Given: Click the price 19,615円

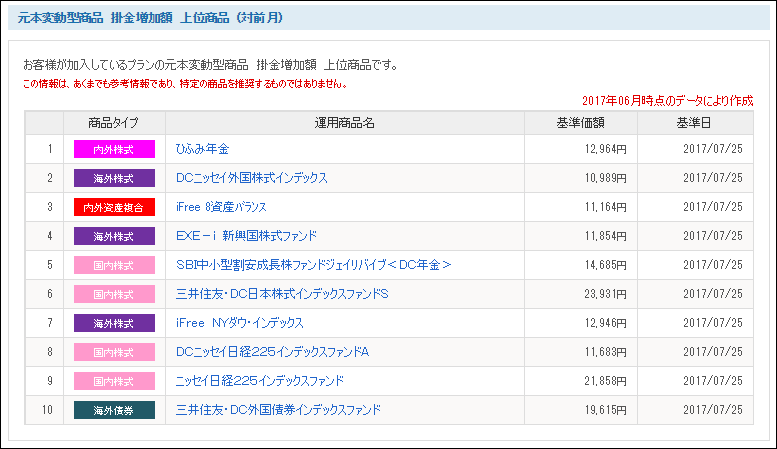Looking at the screenshot, I should (x=606, y=410).
